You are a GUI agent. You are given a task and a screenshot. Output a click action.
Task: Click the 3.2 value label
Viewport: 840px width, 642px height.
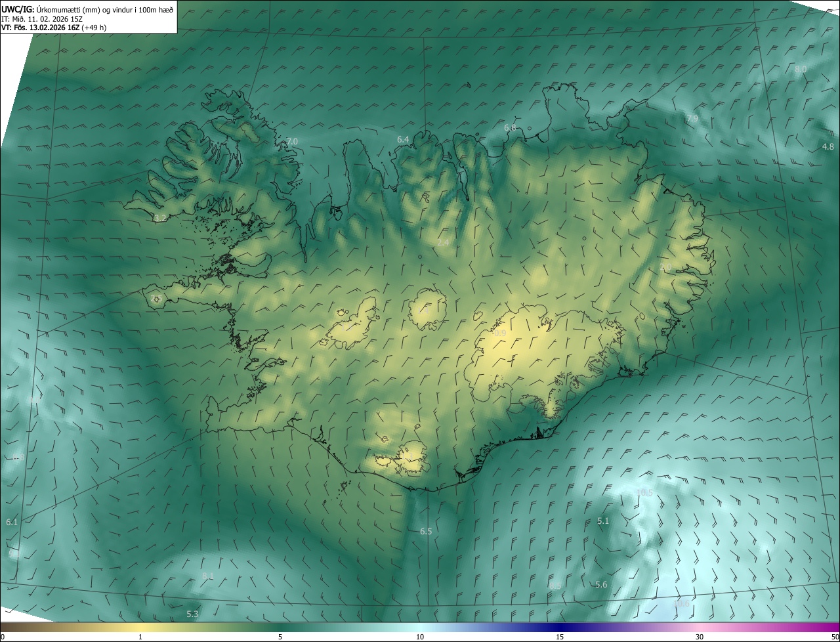click(x=160, y=217)
